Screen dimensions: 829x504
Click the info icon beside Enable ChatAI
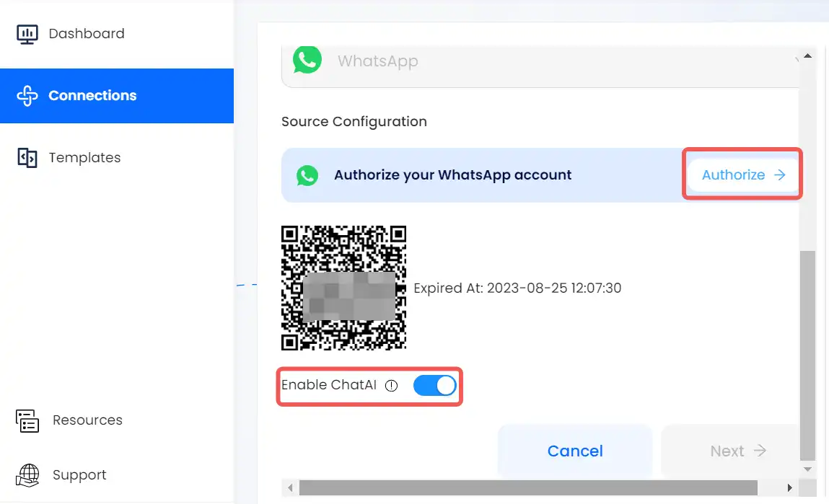pyautogui.click(x=391, y=386)
